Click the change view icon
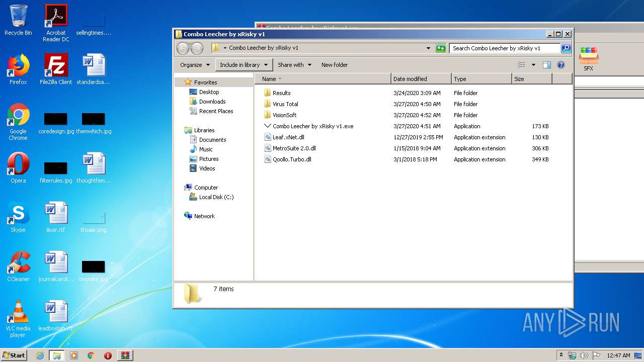644x362 pixels. (521, 65)
